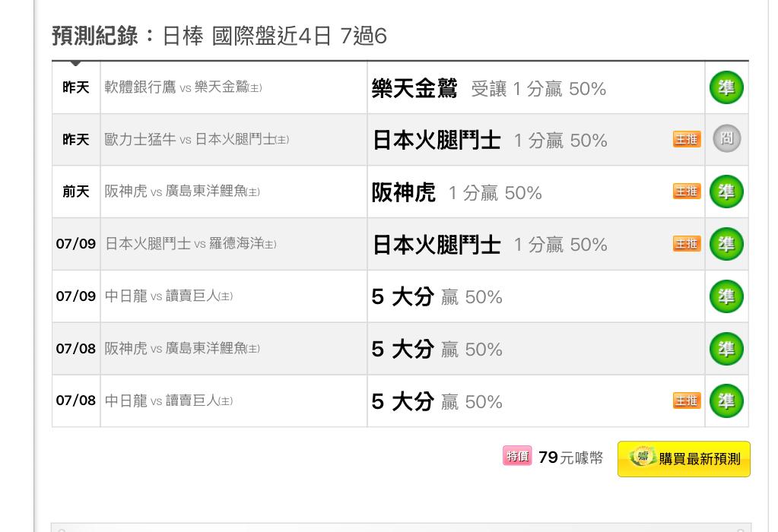Open 日本火腿鬥士 vs 羅德海洋 matchup
The height and width of the screenshot is (532, 778).
191,244
